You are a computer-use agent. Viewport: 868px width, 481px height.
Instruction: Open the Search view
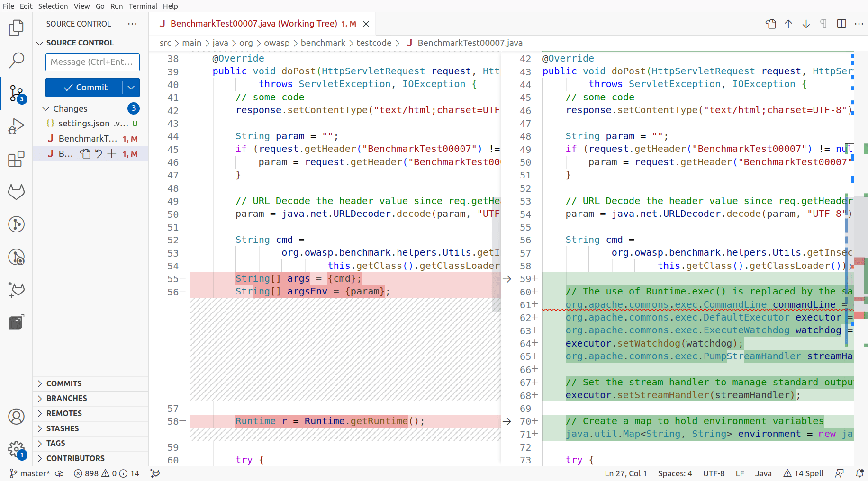(x=16, y=60)
